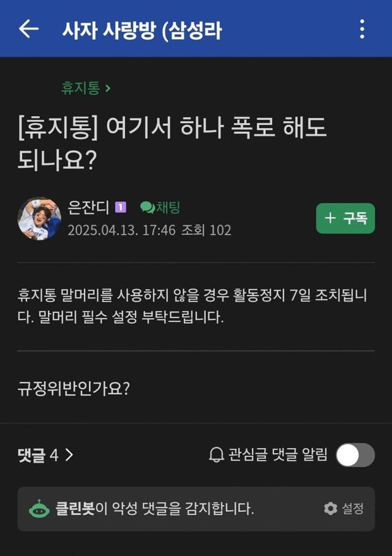Click the green 클린봇 robot icon

39,509
